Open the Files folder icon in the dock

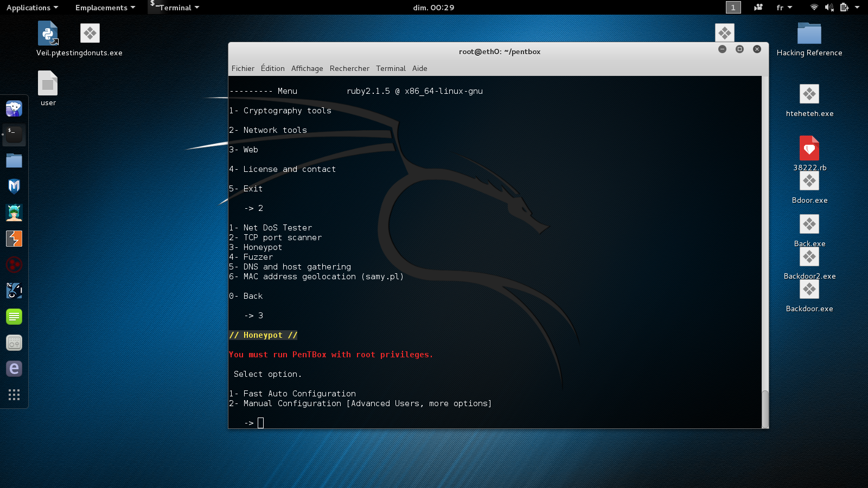tap(14, 160)
